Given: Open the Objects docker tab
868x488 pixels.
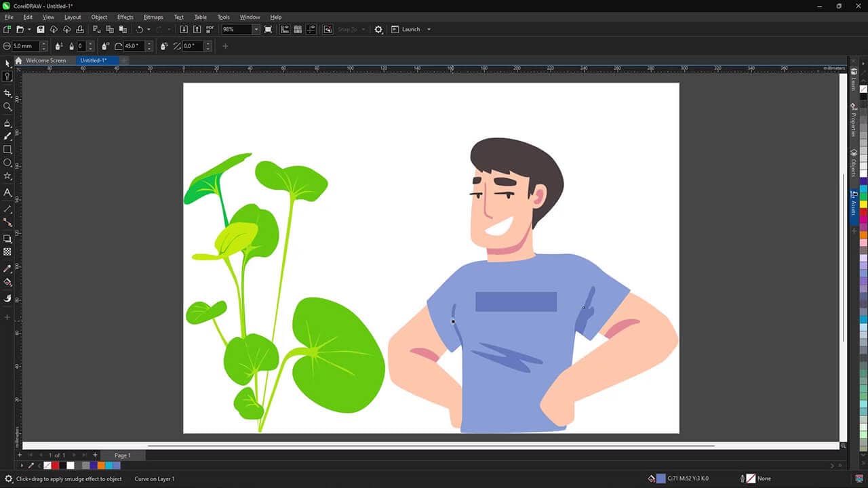Looking at the screenshot, I should pyautogui.click(x=854, y=163).
